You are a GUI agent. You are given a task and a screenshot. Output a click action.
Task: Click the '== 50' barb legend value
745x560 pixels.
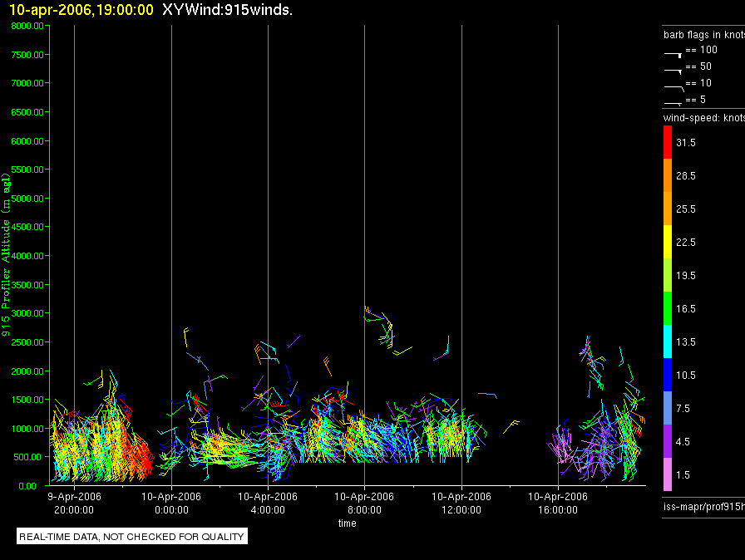click(698, 66)
